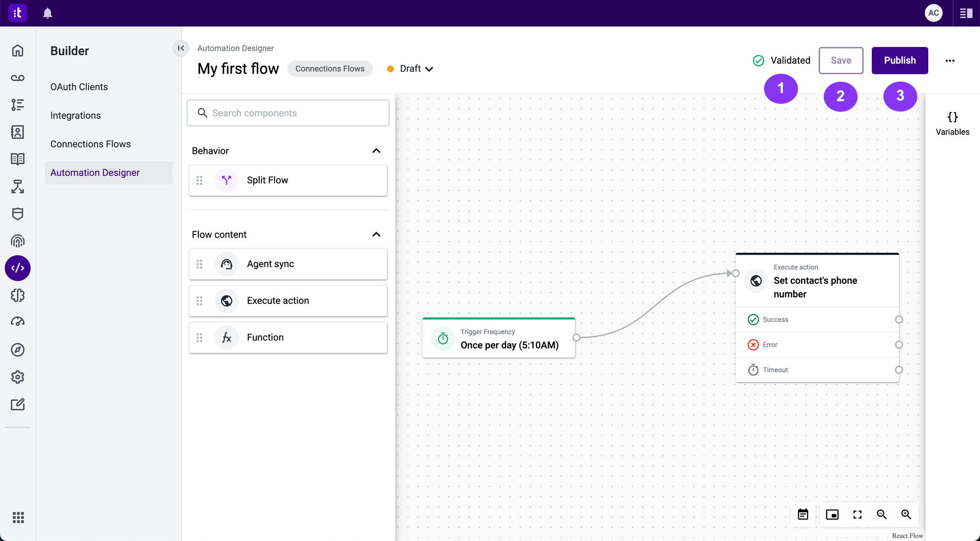Open the home icon in sidebar
Screen dimensions: 980x541
[18, 51]
